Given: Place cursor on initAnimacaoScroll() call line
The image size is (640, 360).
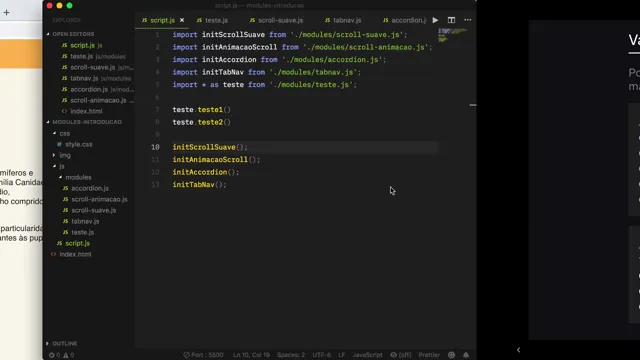Looking at the screenshot, I should pyautogui.click(x=216, y=160).
